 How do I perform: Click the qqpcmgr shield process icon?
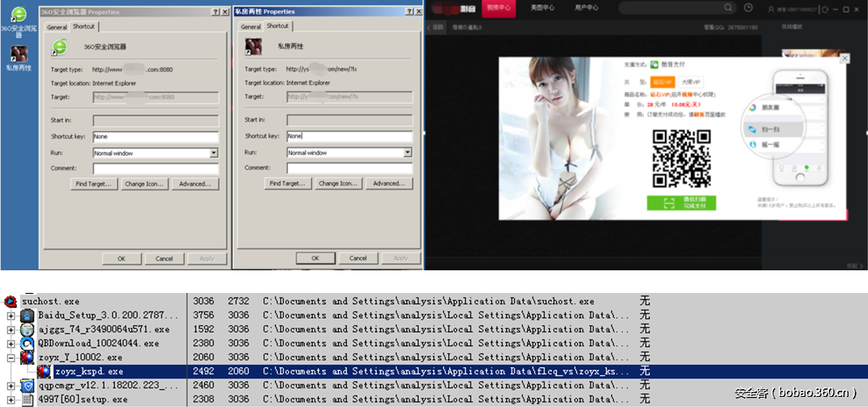[x=28, y=386]
